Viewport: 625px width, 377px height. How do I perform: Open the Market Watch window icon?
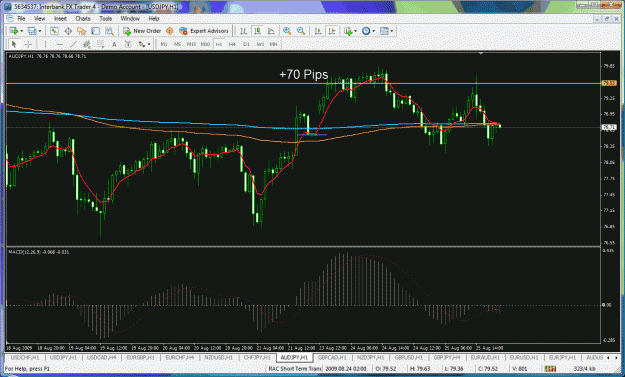pos(54,31)
